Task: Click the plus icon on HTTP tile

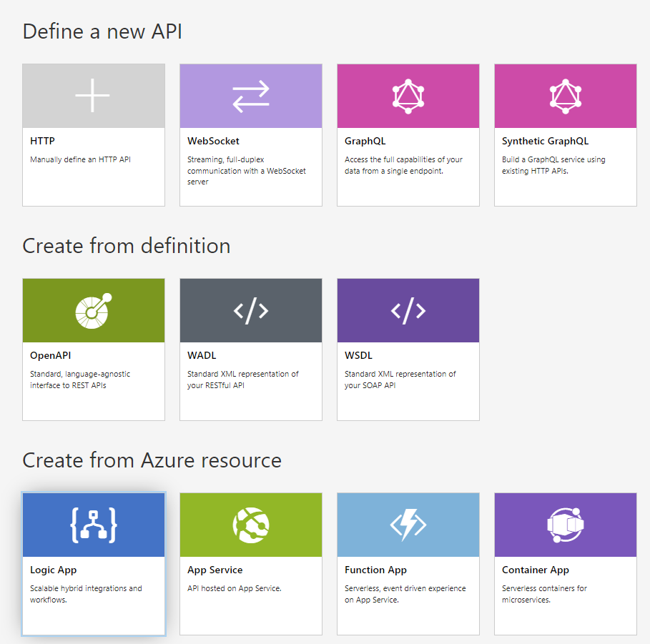Action: pyautogui.click(x=92, y=95)
